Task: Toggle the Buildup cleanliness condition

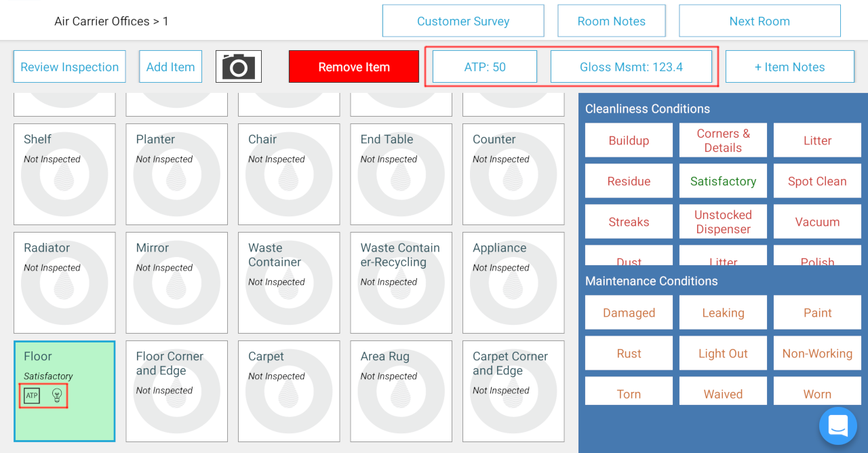Action: pyautogui.click(x=629, y=140)
